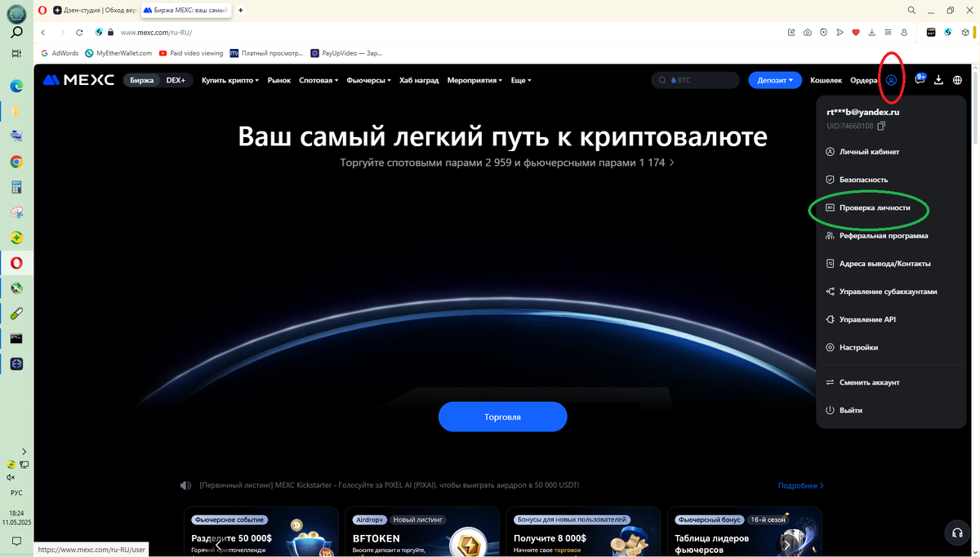Expand the Еще dropdown menu
Screen dimensions: 980x557
click(x=521, y=80)
